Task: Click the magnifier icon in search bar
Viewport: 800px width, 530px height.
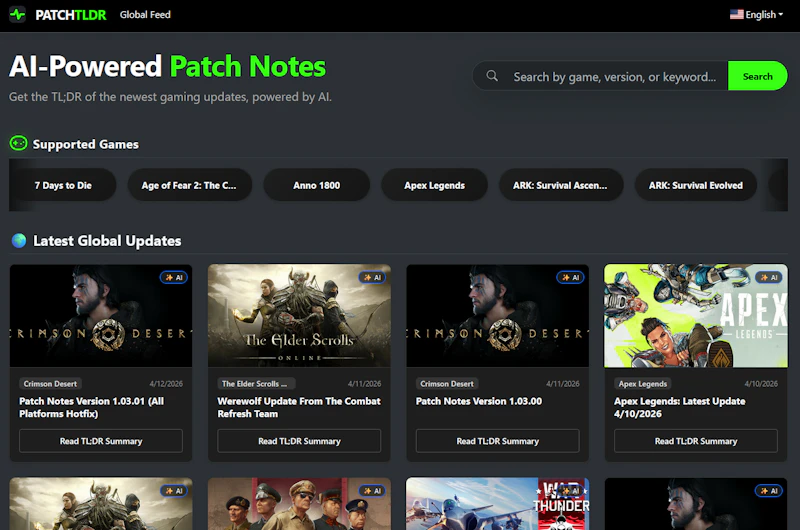Action: click(x=492, y=76)
